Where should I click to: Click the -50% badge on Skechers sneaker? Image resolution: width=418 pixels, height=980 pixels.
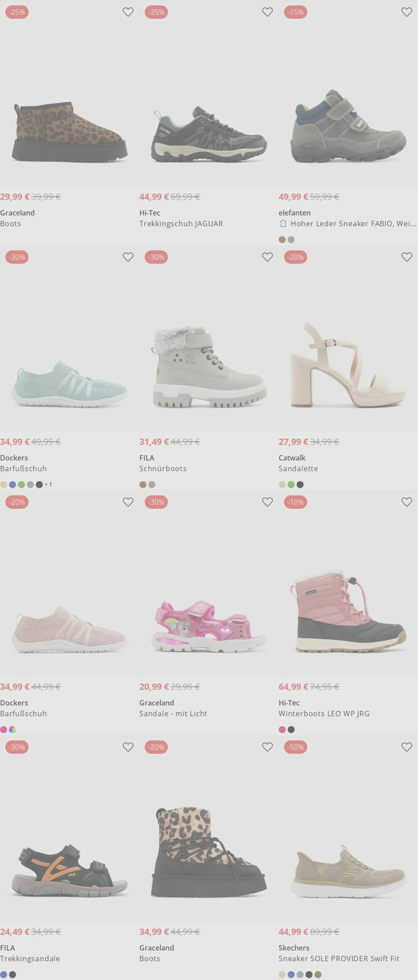pyautogui.click(x=295, y=747)
